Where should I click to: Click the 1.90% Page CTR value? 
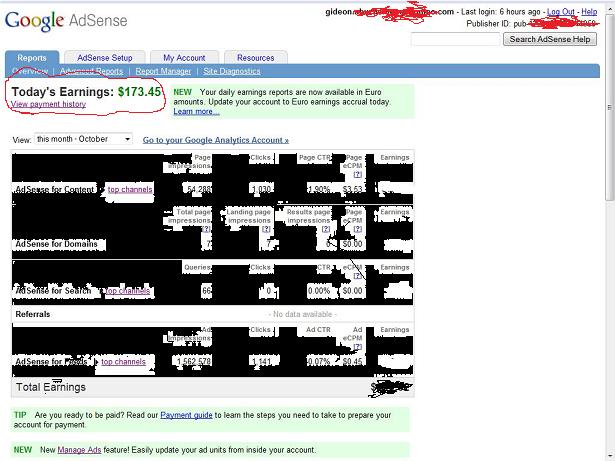point(319,189)
